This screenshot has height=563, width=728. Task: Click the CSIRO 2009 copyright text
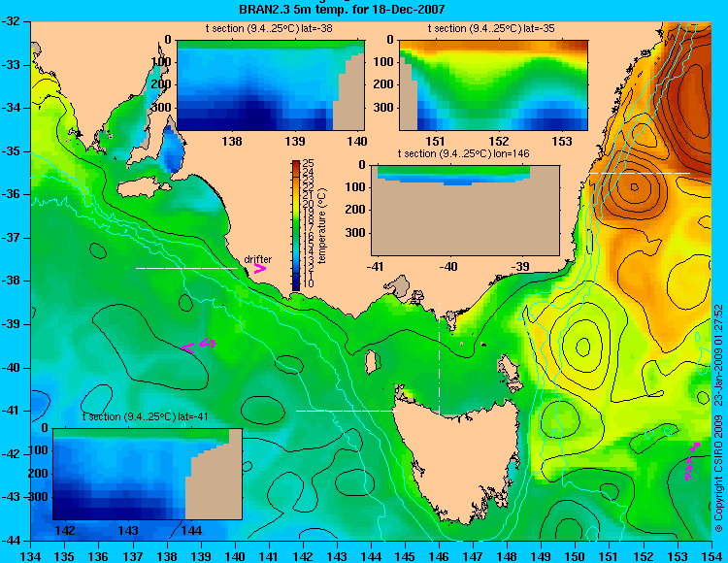click(718, 475)
